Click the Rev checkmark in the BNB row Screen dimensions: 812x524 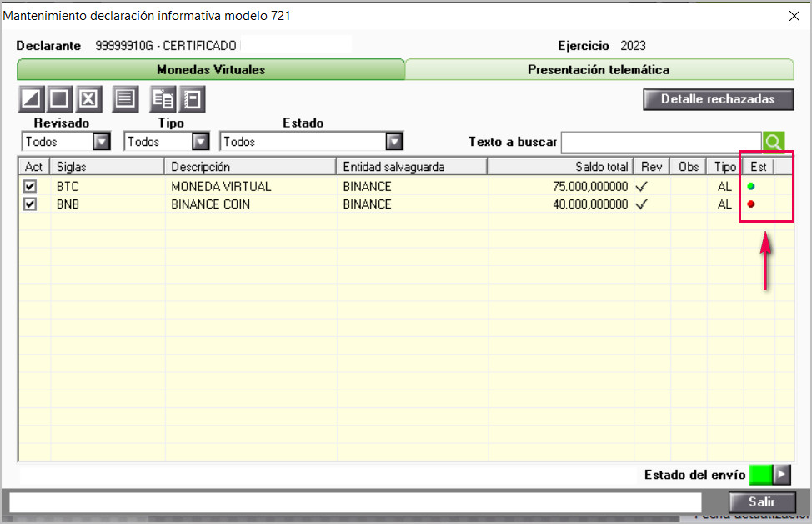[x=642, y=204]
